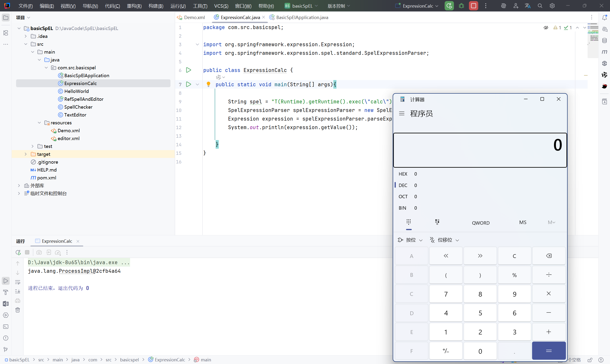Toggle soft-wrap in the run console
The width and height of the screenshot is (610, 364).
(x=18, y=282)
